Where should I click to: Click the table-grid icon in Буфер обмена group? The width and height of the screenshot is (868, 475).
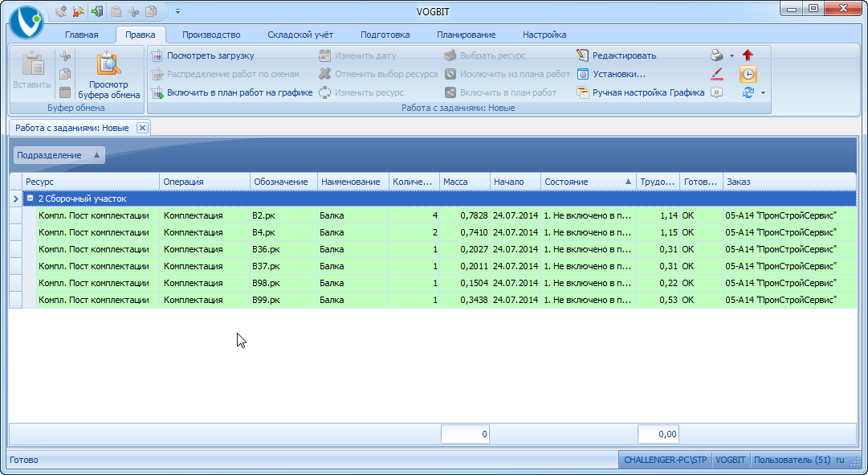pyautogui.click(x=65, y=92)
